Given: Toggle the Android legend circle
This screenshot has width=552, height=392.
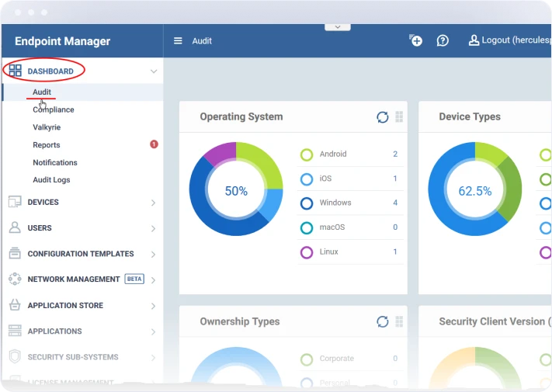Looking at the screenshot, I should point(307,154).
